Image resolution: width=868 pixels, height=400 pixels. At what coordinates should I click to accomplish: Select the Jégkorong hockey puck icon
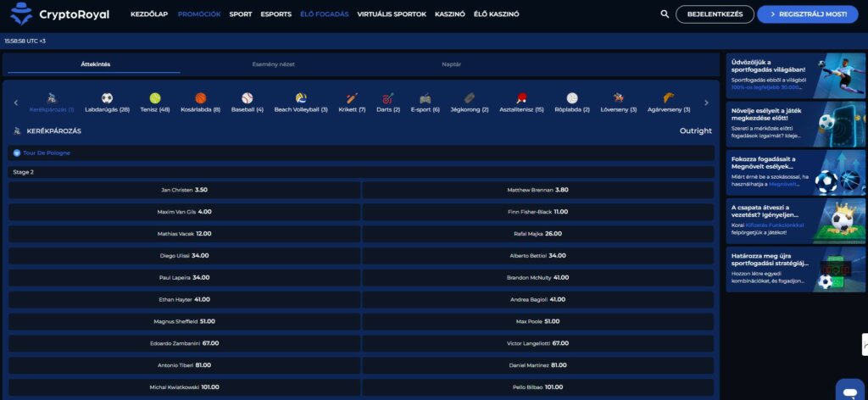(470, 98)
